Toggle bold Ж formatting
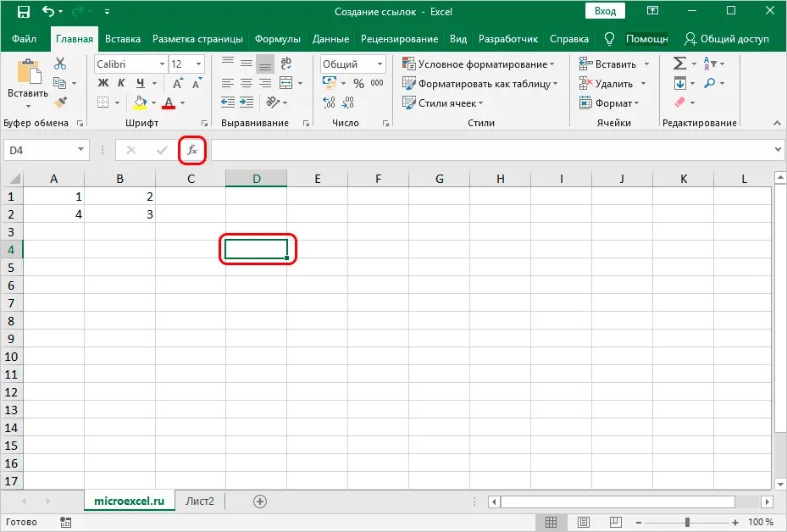This screenshot has height=532, width=787. point(103,83)
